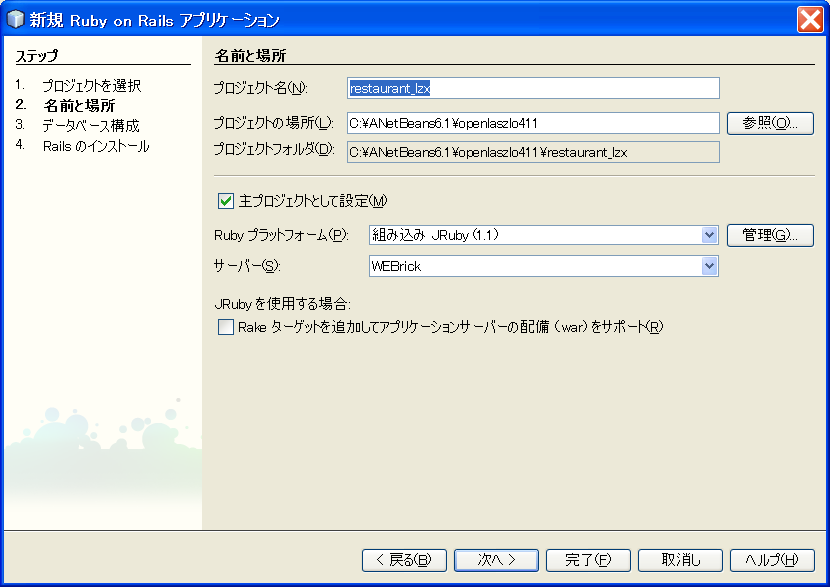Cancel with the 取消し button
This screenshot has height=587, width=830.
pos(680,560)
